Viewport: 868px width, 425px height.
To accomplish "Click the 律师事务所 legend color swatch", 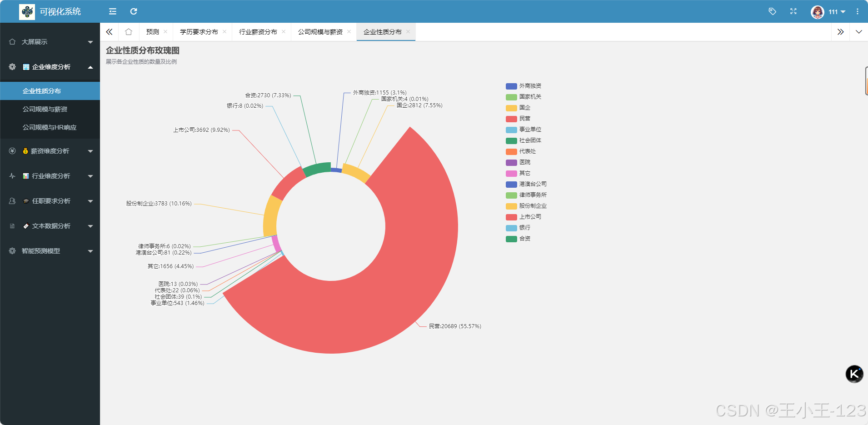I will pyautogui.click(x=511, y=195).
